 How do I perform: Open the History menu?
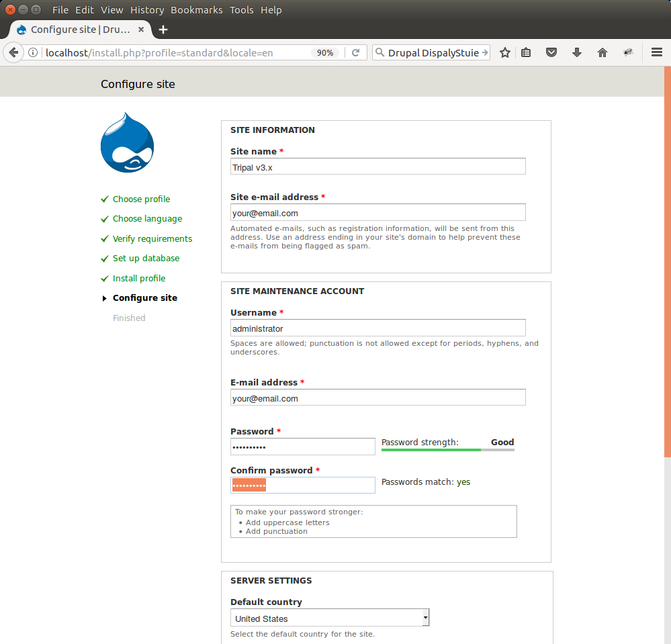coord(147,10)
